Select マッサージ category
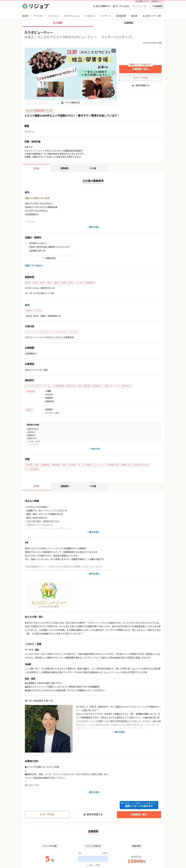This screenshot has height=868, width=186. coord(105,16)
